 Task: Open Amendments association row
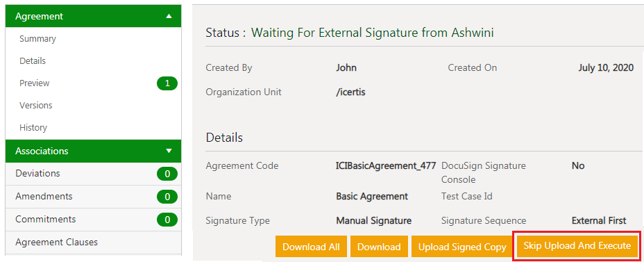[x=93, y=197]
